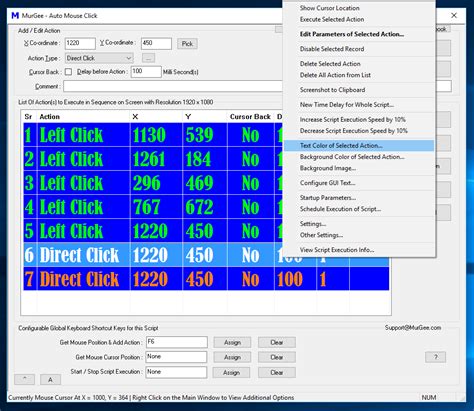The image size is (474, 411).
Task: Close the Auto Mouse Click window
Action: [x=454, y=15]
